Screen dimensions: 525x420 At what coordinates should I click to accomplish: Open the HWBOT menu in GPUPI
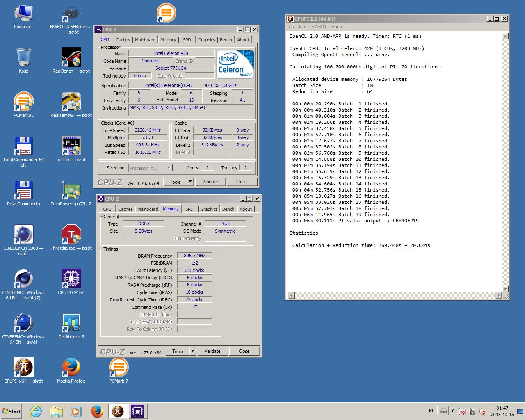click(x=319, y=27)
